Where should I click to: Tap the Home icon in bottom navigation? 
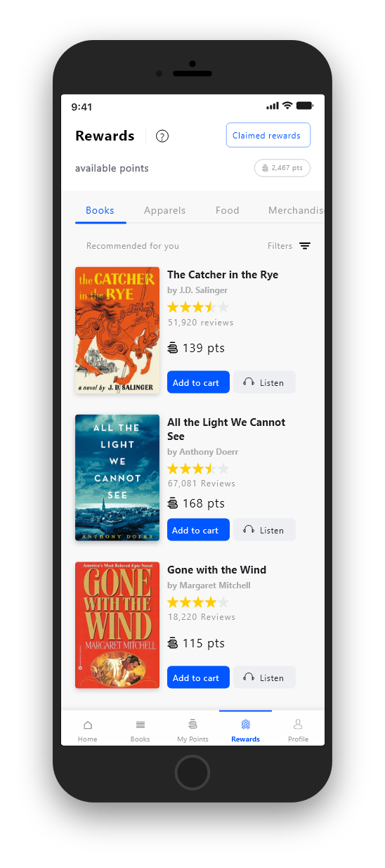(x=88, y=725)
